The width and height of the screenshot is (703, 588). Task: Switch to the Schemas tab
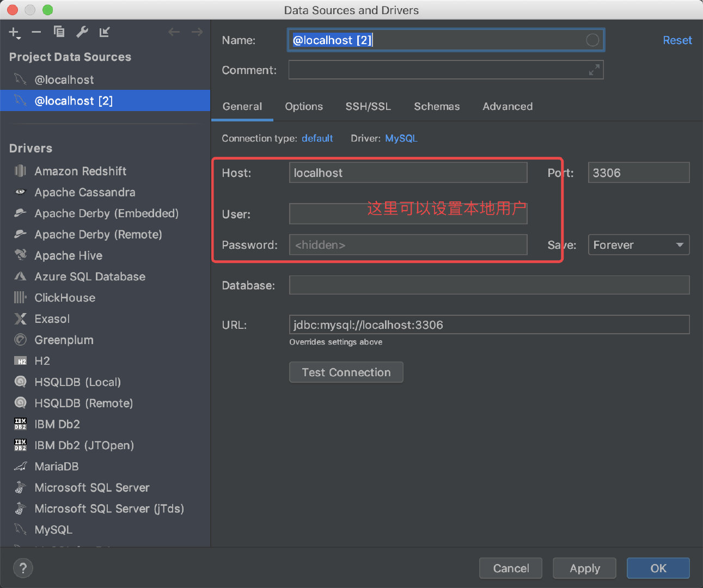point(437,107)
